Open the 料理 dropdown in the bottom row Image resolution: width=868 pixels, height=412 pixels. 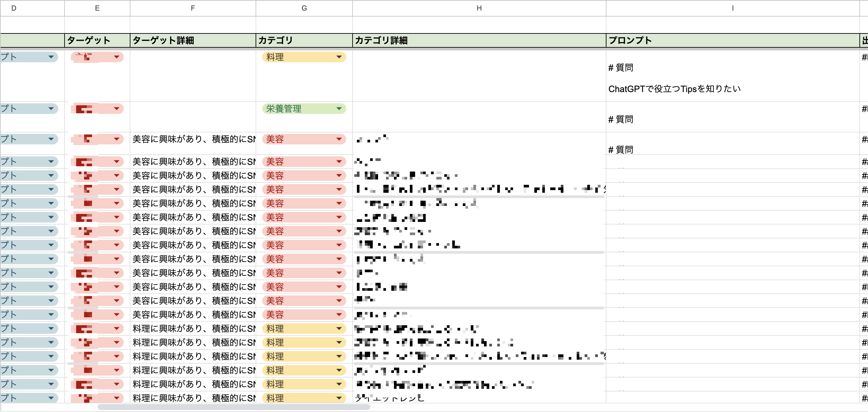(x=339, y=398)
